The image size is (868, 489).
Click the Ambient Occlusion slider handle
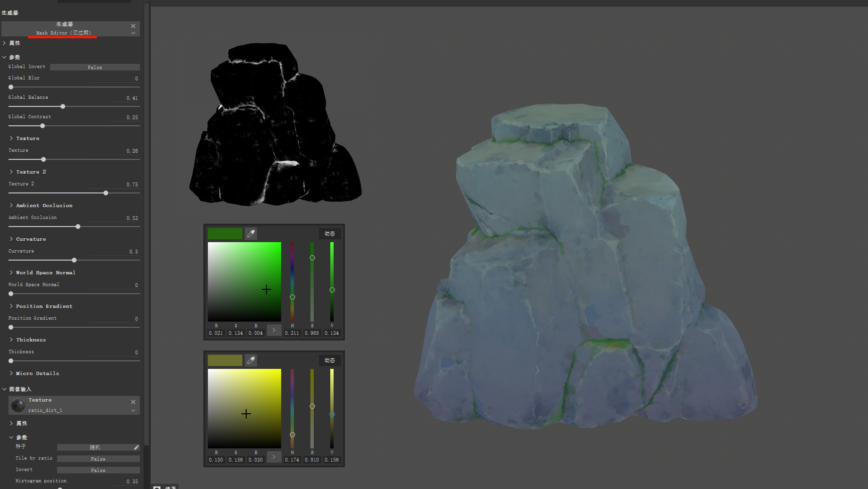tap(78, 227)
